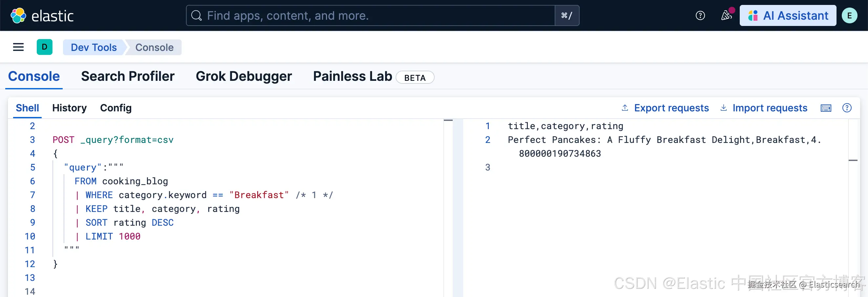This screenshot has width=868, height=297.
Task: Click the Import requests button
Action: [764, 108]
